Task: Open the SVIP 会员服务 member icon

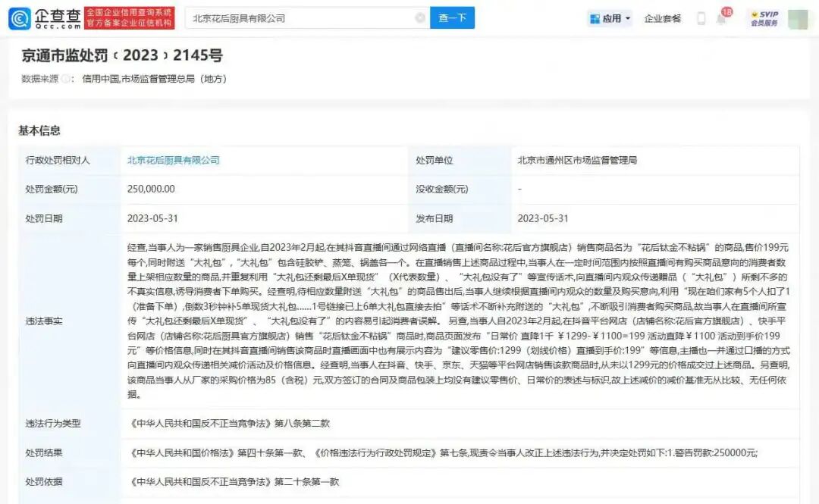Action: 764,18
